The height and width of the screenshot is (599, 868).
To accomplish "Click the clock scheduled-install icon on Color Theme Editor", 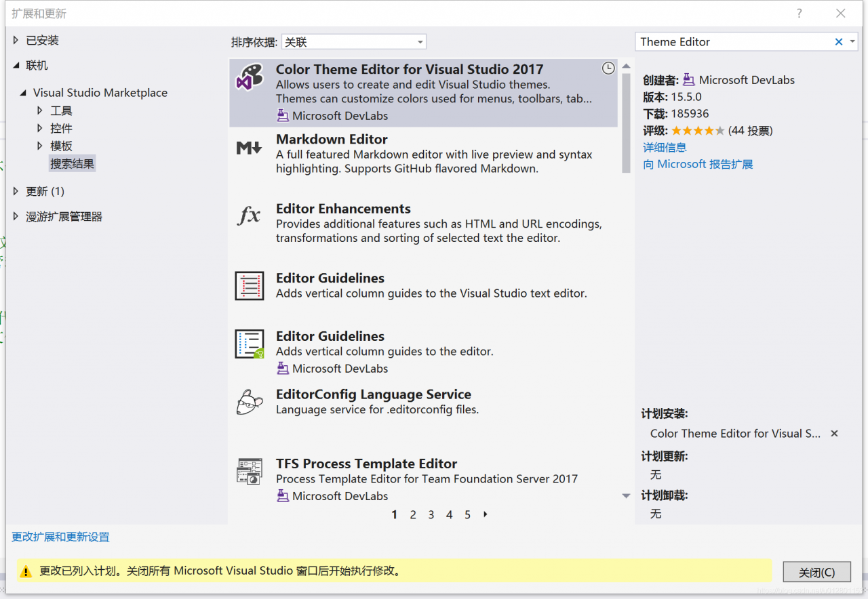I will 608,68.
